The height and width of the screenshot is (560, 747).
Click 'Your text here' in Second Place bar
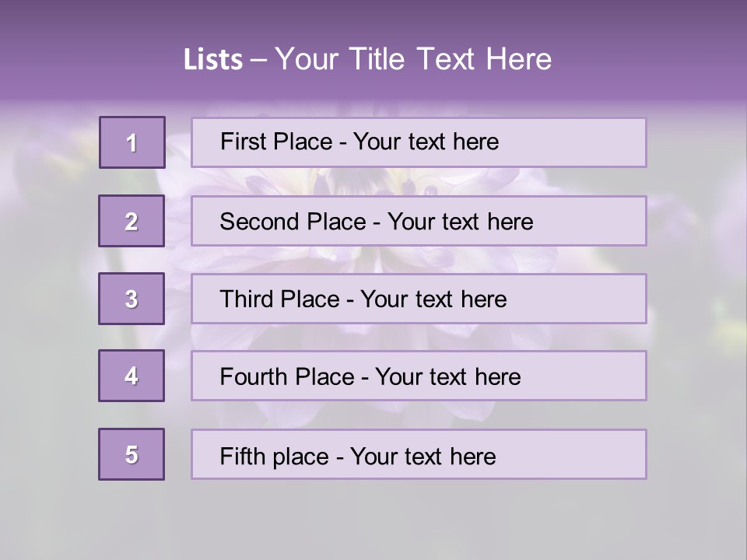(x=460, y=222)
